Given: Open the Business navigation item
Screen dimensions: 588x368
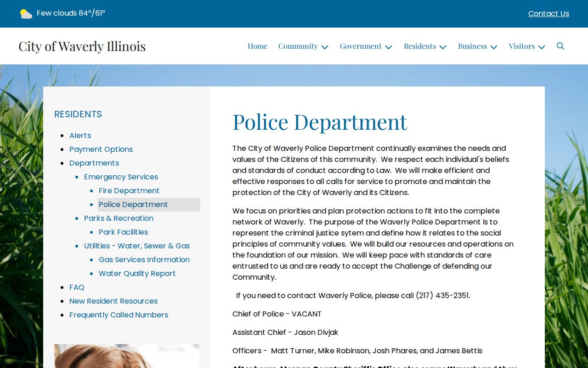Looking at the screenshot, I should [472, 46].
